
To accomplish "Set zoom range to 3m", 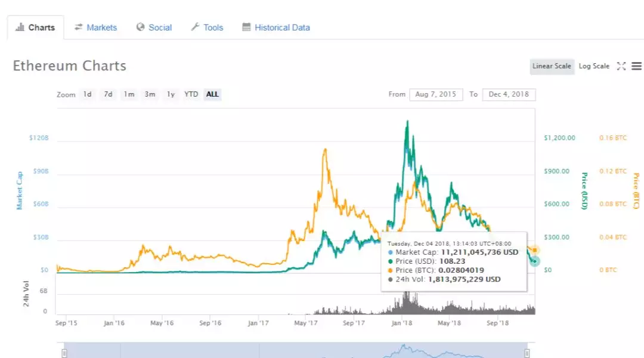I will (x=150, y=94).
